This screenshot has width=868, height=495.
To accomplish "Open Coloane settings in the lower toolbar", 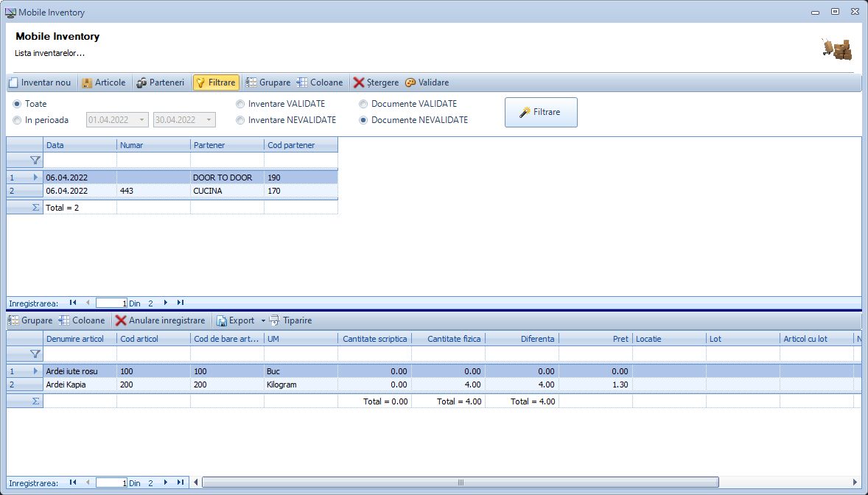I will pos(82,320).
